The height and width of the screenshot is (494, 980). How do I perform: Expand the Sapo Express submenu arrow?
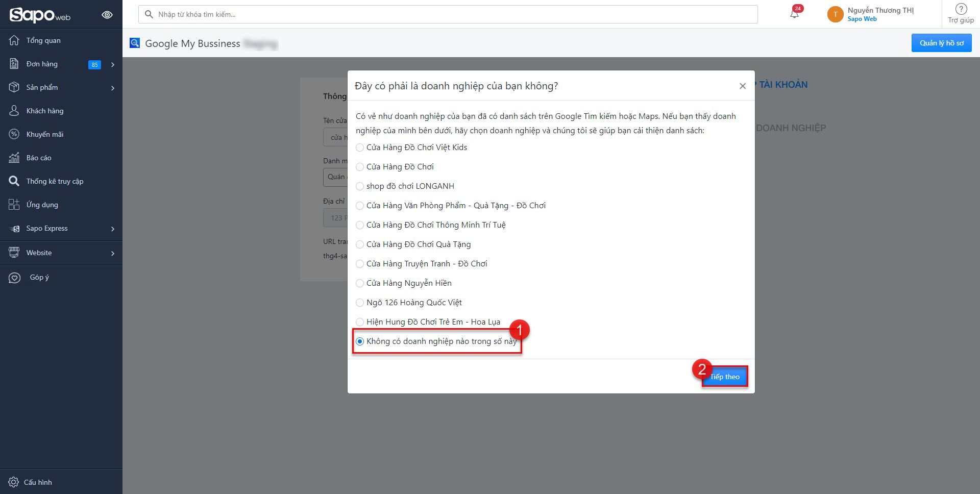113,229
